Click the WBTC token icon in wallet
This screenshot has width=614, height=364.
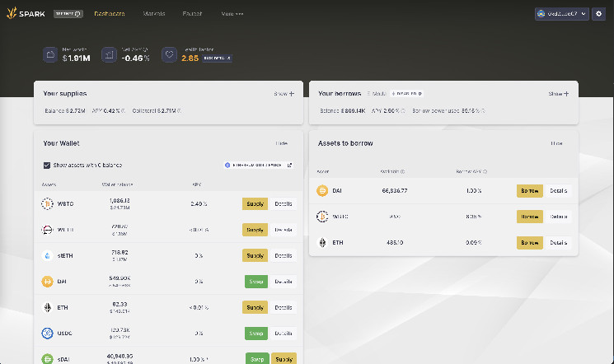click(47, 203)
